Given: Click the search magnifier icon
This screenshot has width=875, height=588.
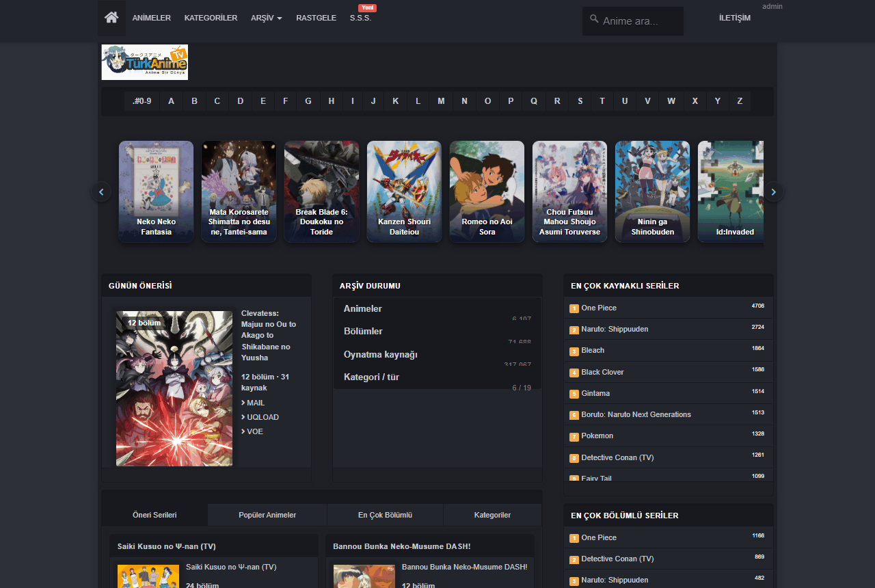Looking at the screenshot, I should click(x=594, y=19).
